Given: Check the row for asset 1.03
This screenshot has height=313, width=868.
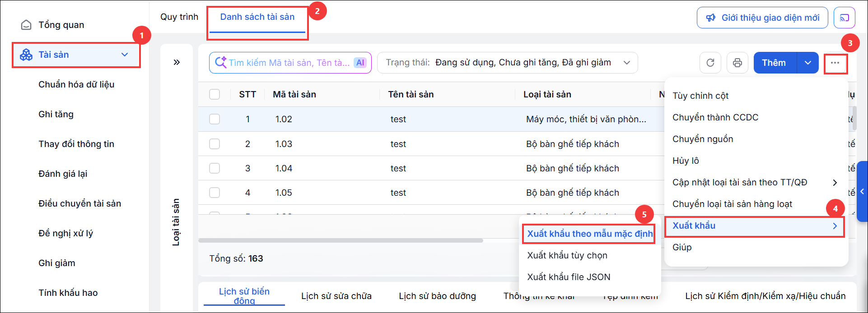Looking at the screenshot, I should (x=215, y=144).
